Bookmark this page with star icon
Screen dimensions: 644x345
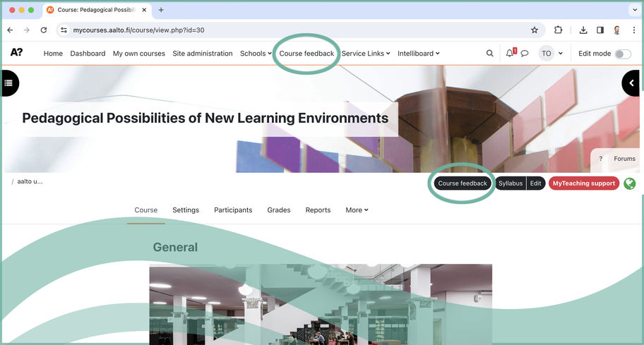535,30
